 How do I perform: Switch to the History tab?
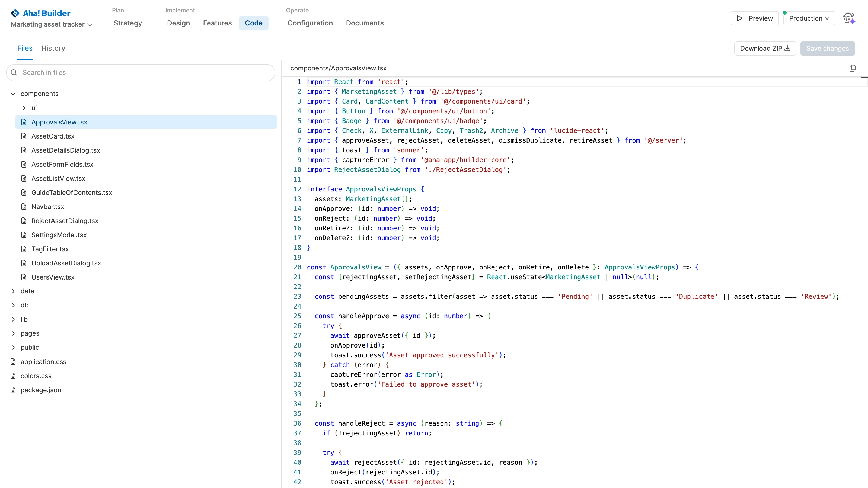click(53, 48)
